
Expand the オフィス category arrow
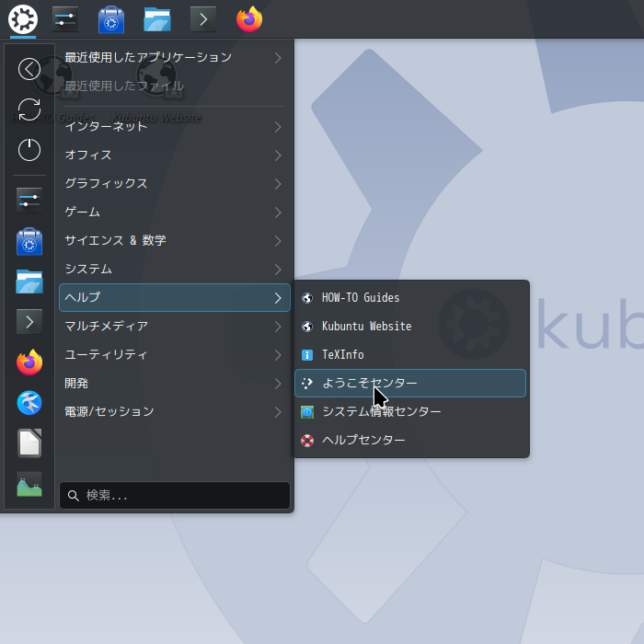click(278, 155)
